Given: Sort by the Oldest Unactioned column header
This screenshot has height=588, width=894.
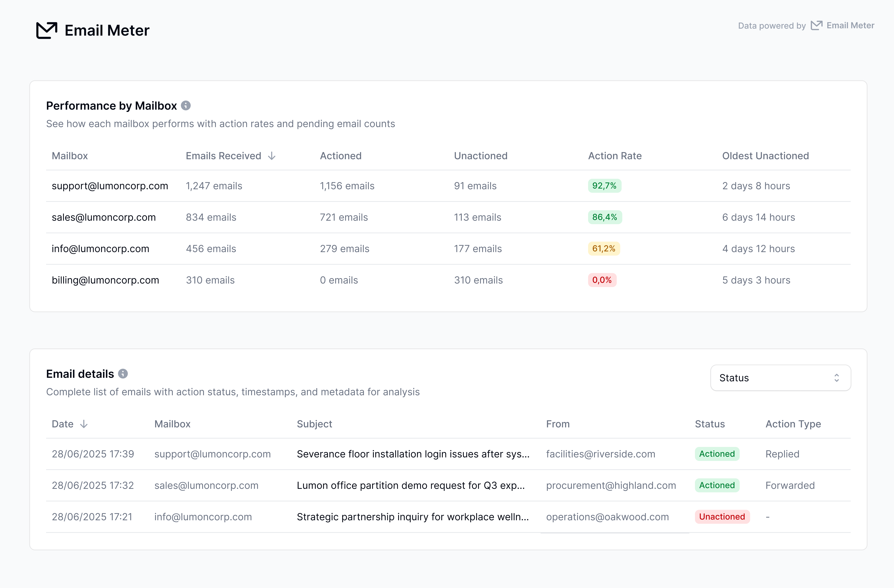Looking at the screenshot, I should tap(765, 156).
